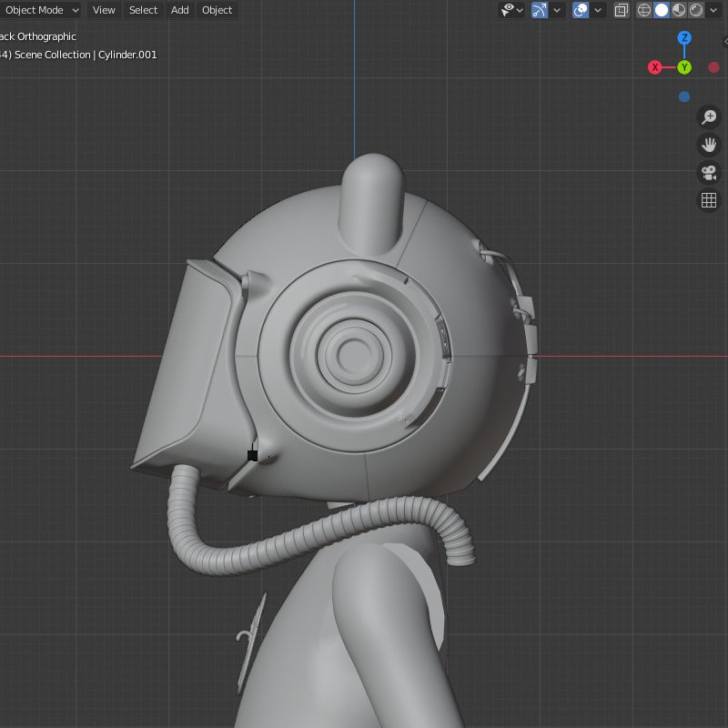Toggle the viewport gizmos button
728x728 pixels.
coord(540,10)
